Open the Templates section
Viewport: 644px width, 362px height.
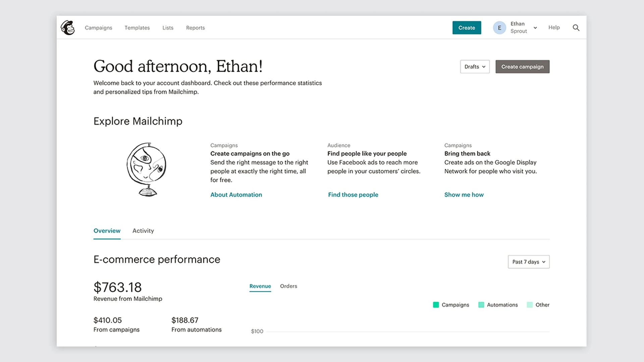(x=137, y=28)
